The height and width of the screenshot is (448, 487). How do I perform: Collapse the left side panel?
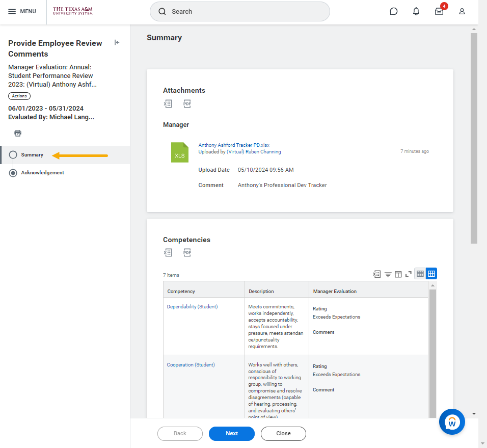[x=117, y=43]
